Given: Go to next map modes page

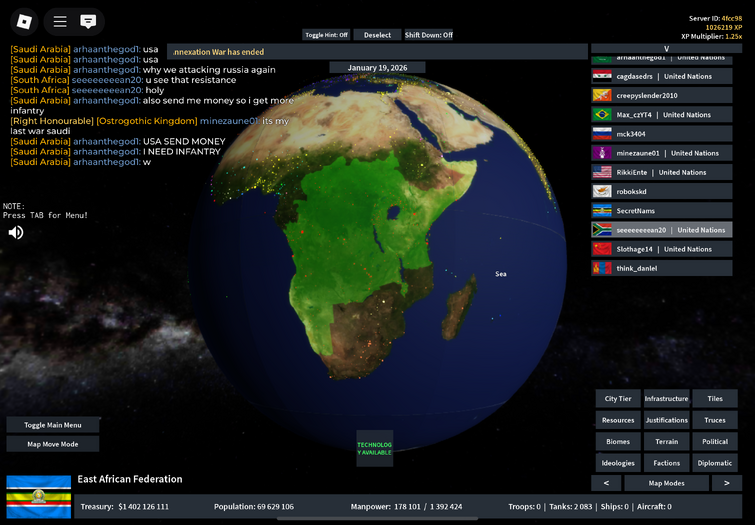Looking at the screenshot, I should coord(727,483).
